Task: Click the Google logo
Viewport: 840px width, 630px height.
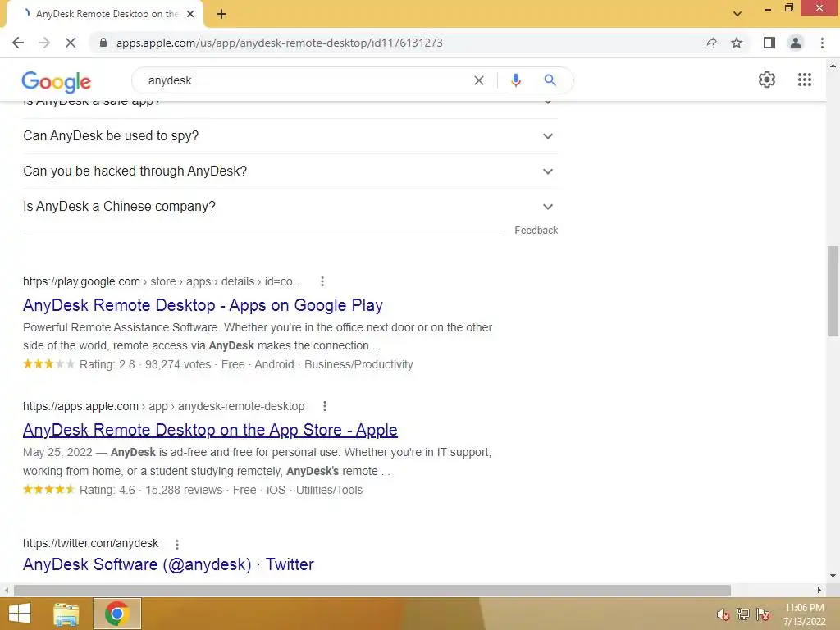Action: [x=57, y=81]
